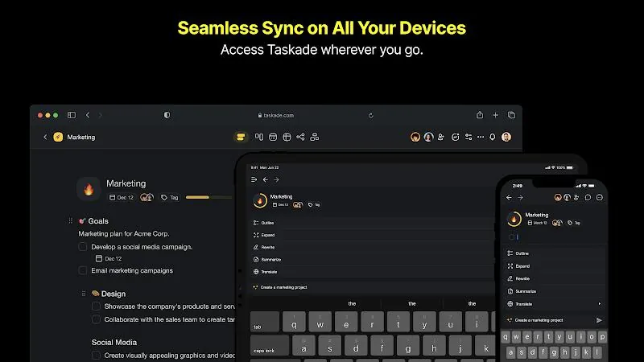This screenshot has width=644, height=362.
Task: Check the empty task checkbox on the phone
Action: click(511, 237)
